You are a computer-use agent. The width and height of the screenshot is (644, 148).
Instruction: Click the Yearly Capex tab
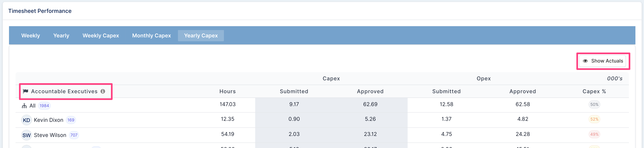click(x=201, y=36)
